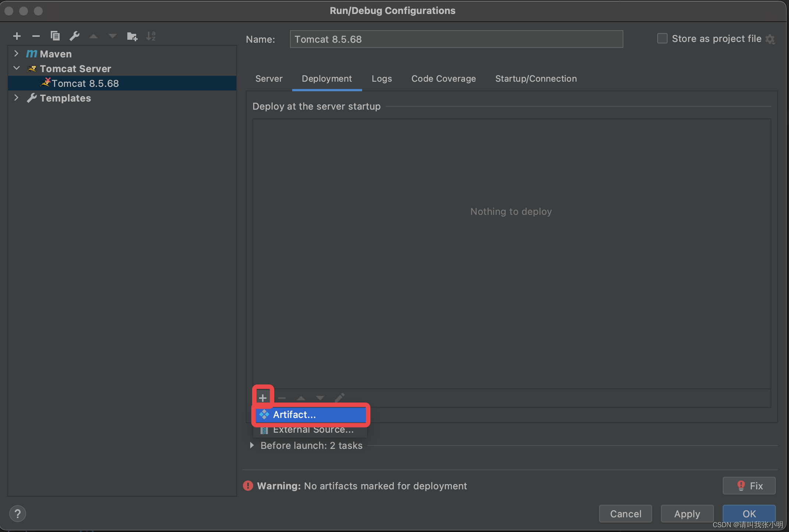Expand the Maven node
This screenshot has width=789, height=532.
point(16,54)
